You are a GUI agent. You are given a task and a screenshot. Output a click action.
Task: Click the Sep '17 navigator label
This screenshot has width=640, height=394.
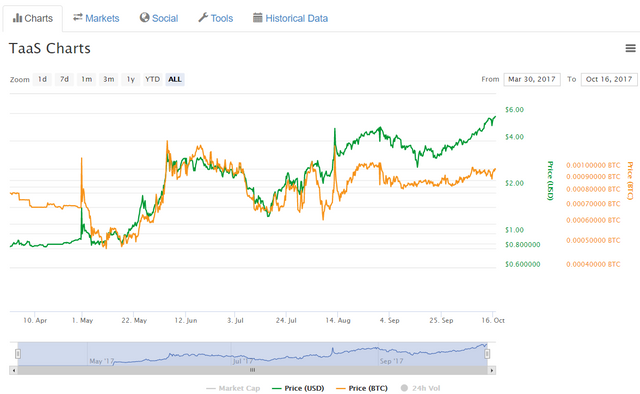[x=391, y=361]
